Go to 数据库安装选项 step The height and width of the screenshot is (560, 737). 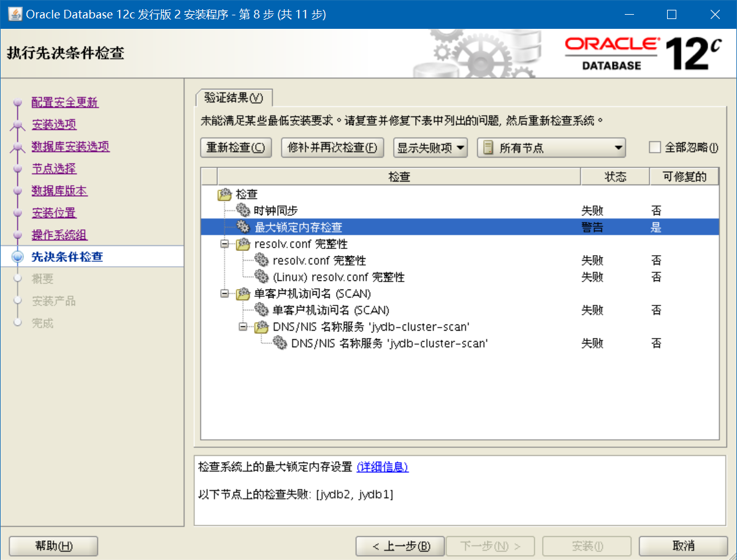pyautogui.click(x=71, y=147)
